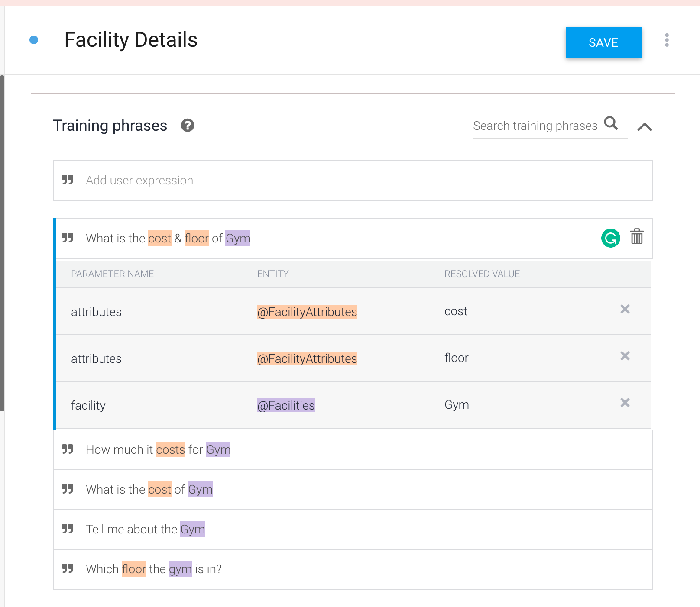Open the training phrases help icon

[188, 126]
